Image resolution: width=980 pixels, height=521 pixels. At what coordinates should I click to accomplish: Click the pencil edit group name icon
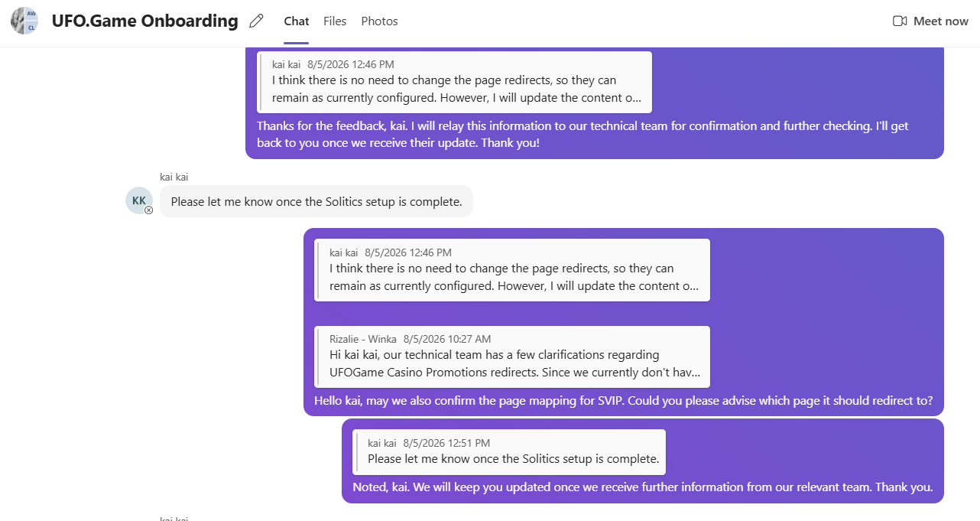[257, 21]
